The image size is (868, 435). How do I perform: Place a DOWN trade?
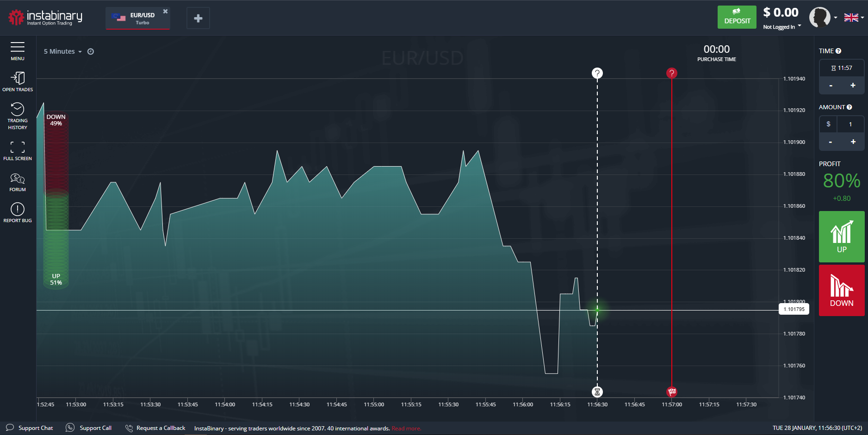pos(842,290)
